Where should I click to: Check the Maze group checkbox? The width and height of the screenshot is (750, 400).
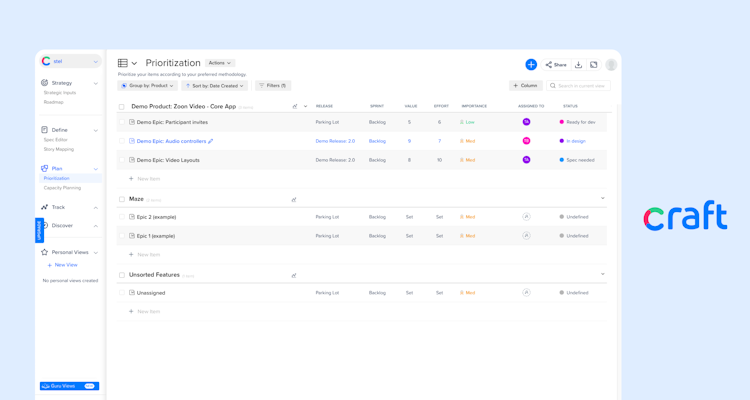pos(121,199)
